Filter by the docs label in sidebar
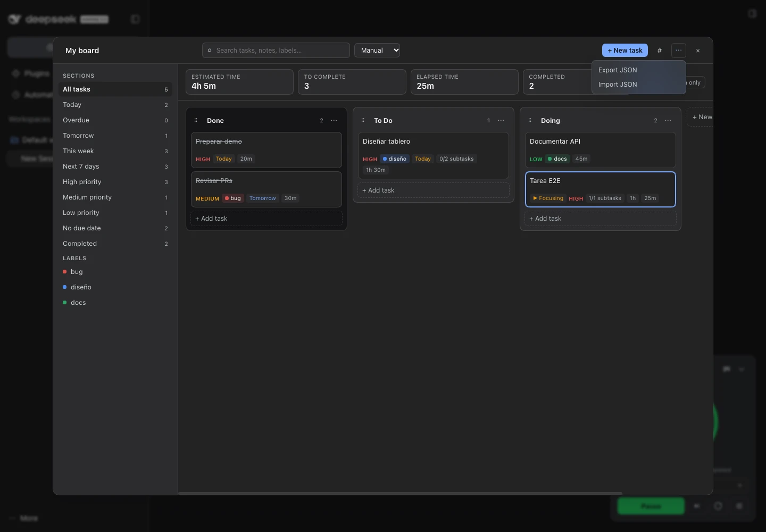This screenshot has width=766, height=532. pos(115,303)
